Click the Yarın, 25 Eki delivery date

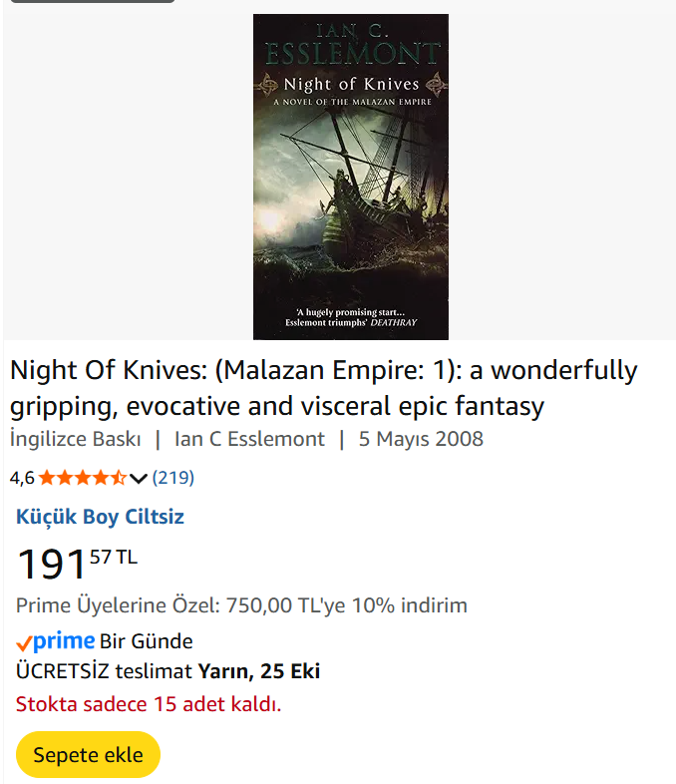coord(259,671)
